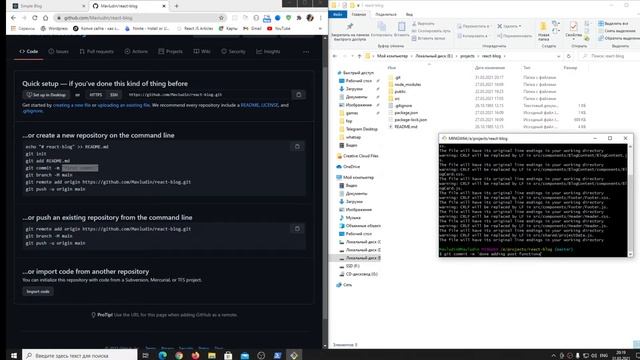
Task: Show hidden system tray icons
Action: [x=553, y=356]
